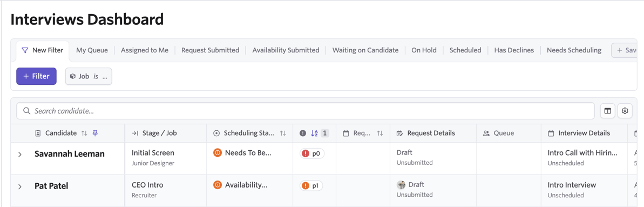Click the Scheduling Status header target icon

click(217, 133)
